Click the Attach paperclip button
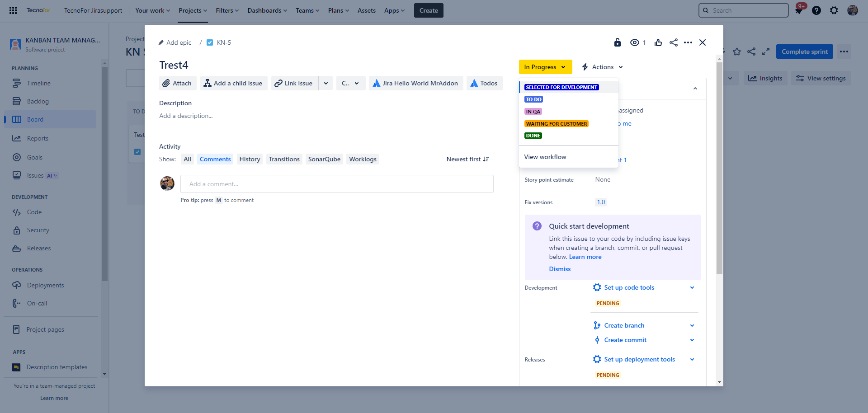Viewport: 868px width, 413px height. pos(178,83)
